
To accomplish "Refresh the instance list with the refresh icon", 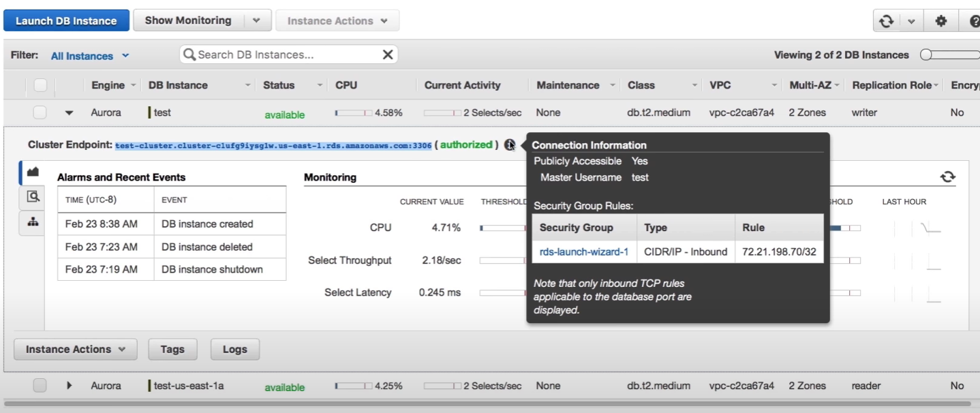I will (x=885, y=20).
